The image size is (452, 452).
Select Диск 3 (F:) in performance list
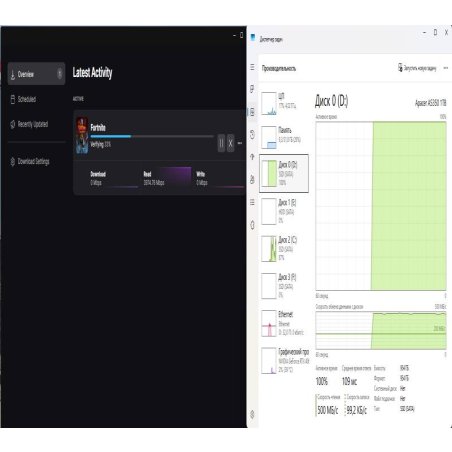[x=284, y=286]
